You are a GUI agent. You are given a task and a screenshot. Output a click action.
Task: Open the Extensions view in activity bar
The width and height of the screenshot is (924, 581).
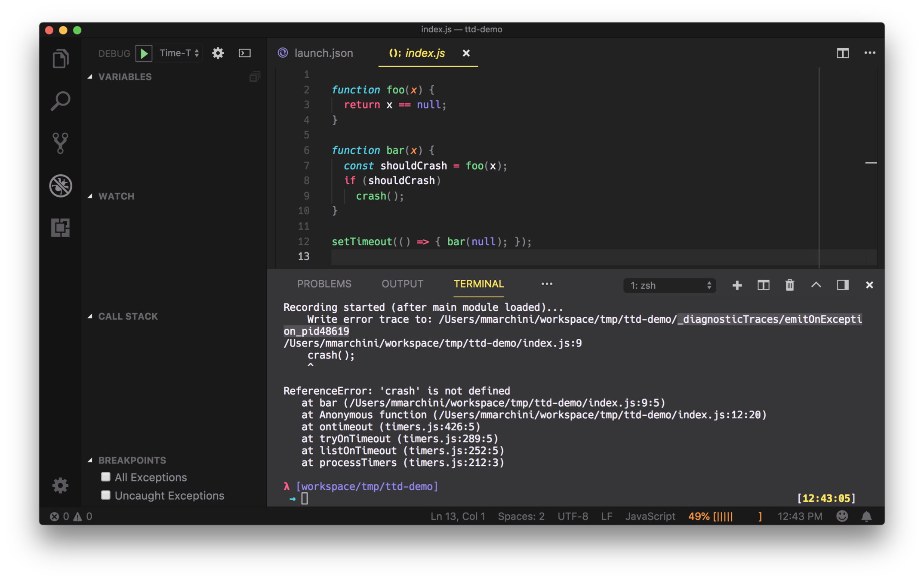(60, 227)
